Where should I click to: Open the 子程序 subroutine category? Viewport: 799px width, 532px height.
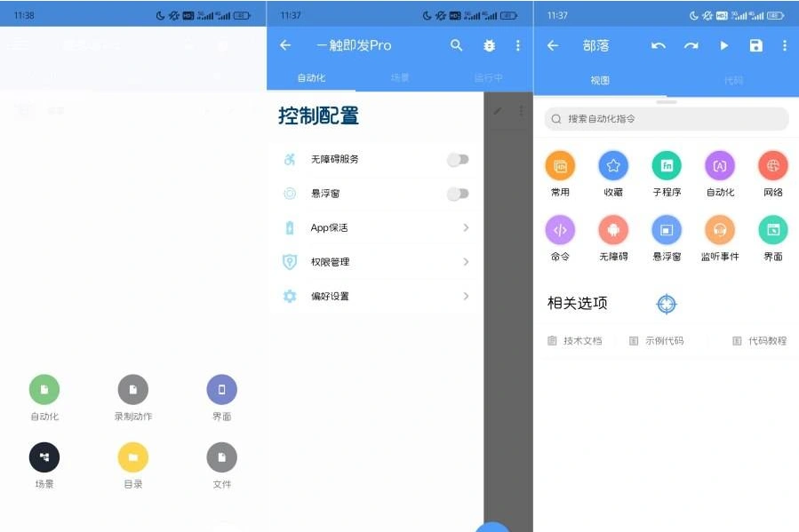(667, 166)
